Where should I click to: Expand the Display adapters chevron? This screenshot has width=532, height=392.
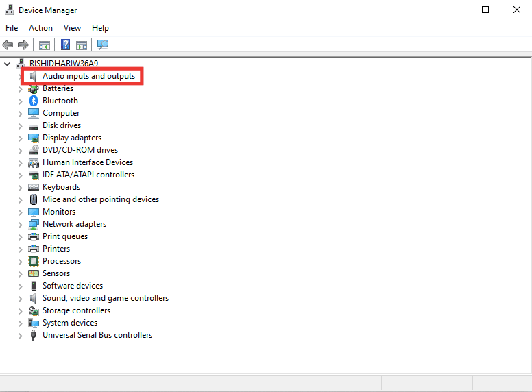pos(20,138)
